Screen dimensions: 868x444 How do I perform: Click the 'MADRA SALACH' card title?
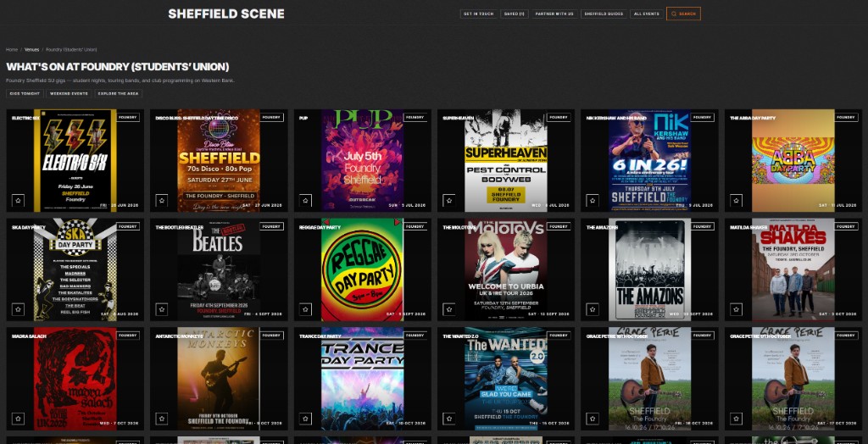click(29, 336)
